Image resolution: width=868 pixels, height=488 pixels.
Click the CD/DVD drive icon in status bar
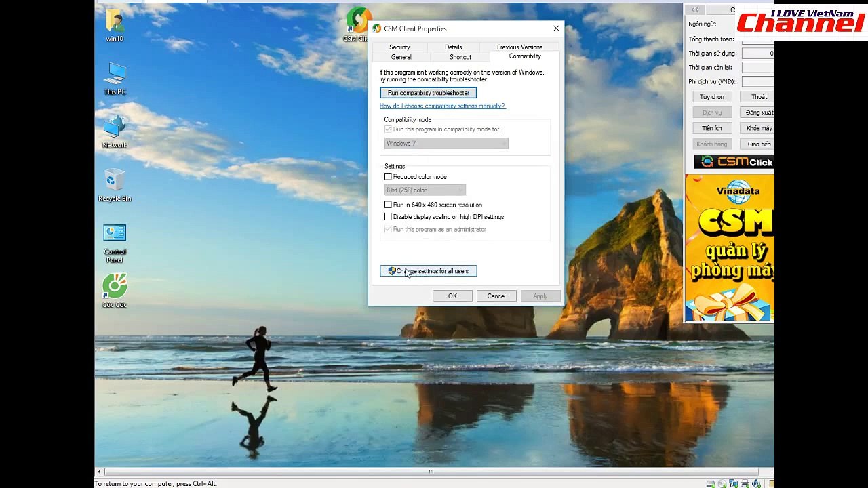tap(722, 484)
